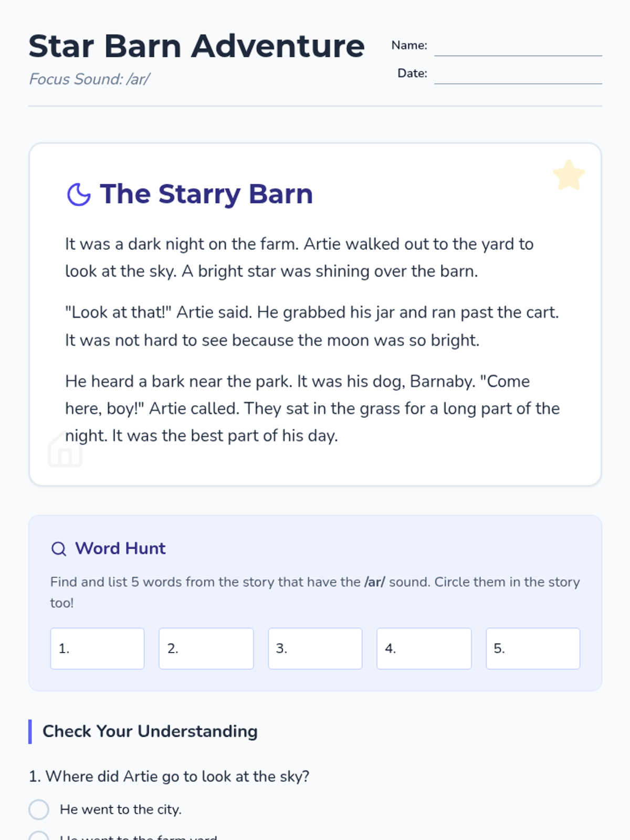Click the Focus Sound subtitle
Image resolution: width=630 pixels, height=840 pixels.
(89, 79)
